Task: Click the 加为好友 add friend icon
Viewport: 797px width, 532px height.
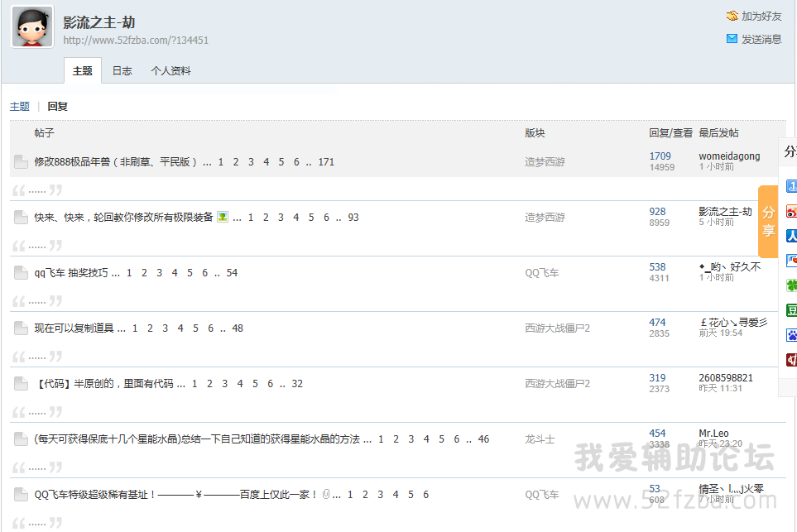Action: point(732,17)
